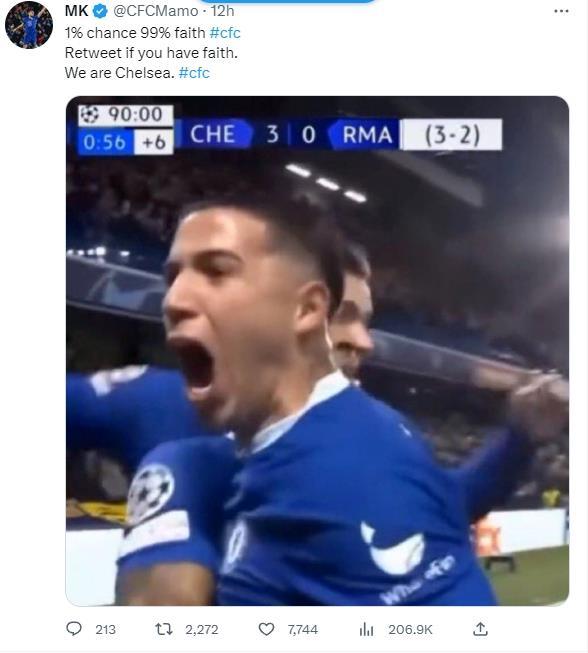Click the blue bar at top edge

tap(287, 1)
